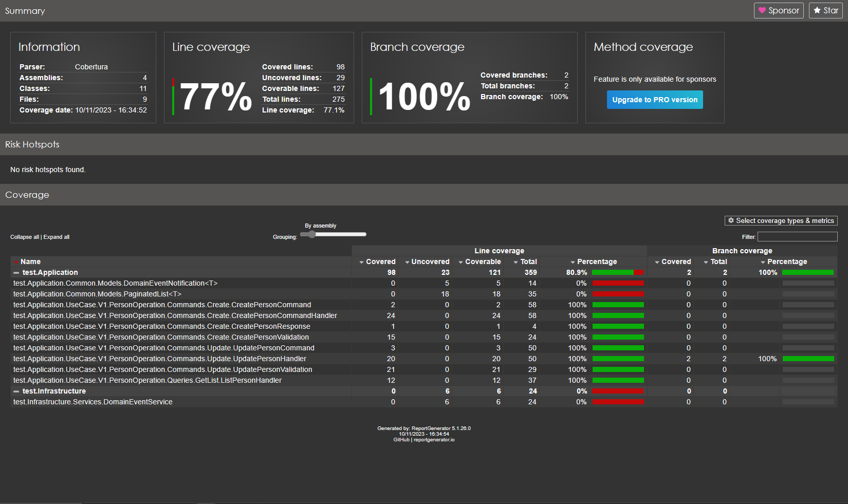
Task: Open Select coverage types & metrics
Action: [x=781, y=220]
